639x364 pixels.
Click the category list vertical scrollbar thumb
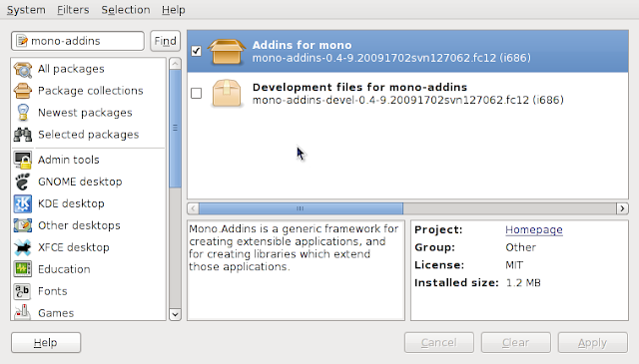(x=175, y=129)
